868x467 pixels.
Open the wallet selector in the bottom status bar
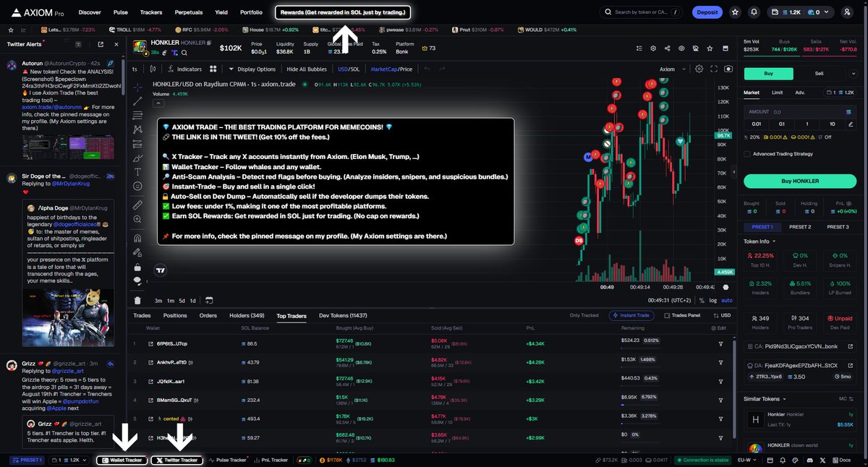tap(69, 460)
